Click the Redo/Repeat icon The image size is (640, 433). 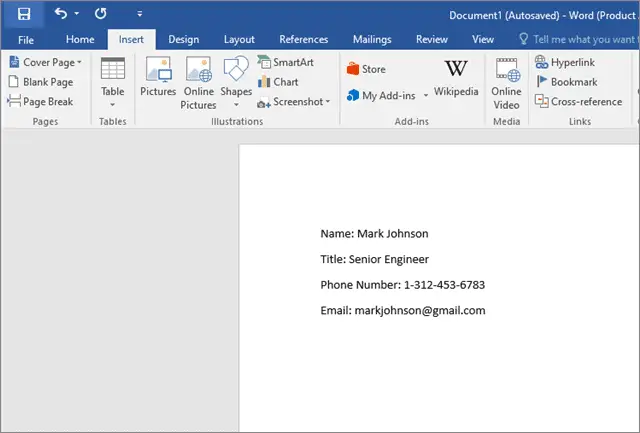pyautogui.click(x=100, y=13)
